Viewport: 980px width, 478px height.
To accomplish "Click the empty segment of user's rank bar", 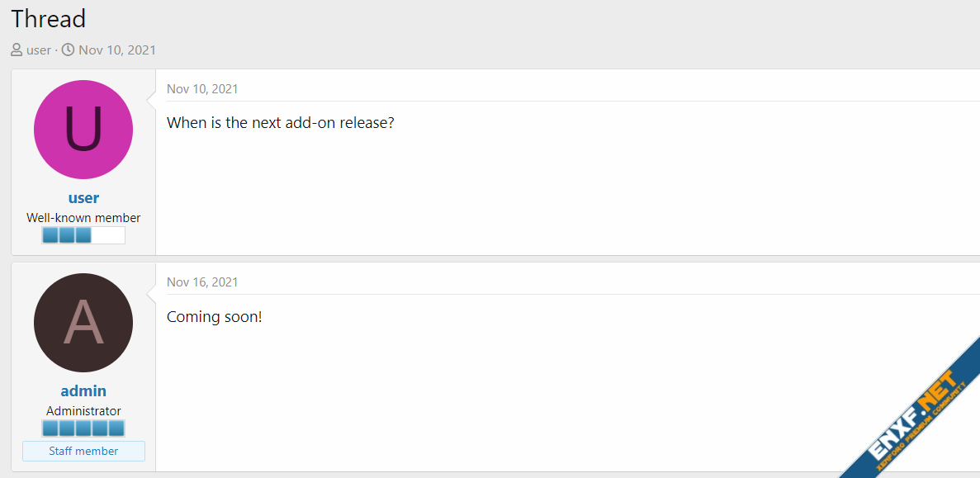I will tap(108, 235).
